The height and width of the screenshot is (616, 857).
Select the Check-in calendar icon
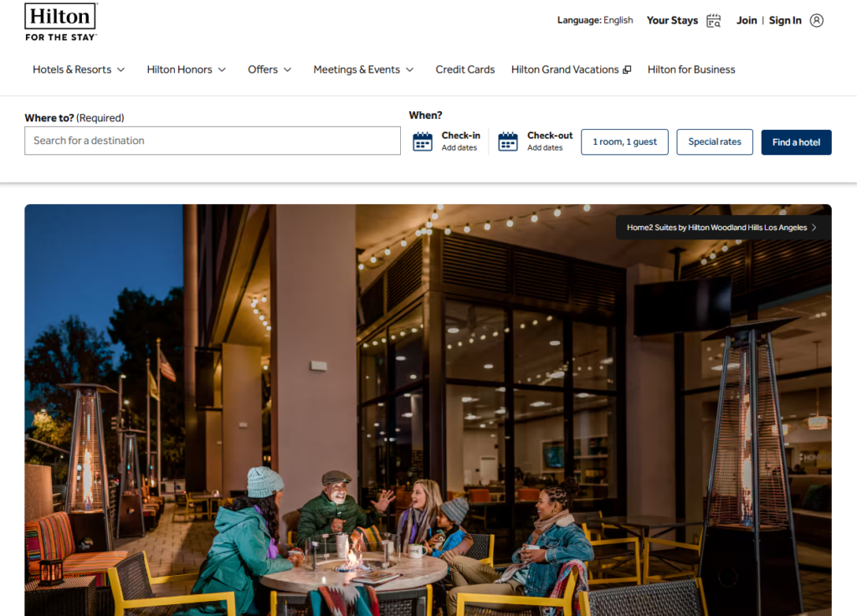(423, 141)
